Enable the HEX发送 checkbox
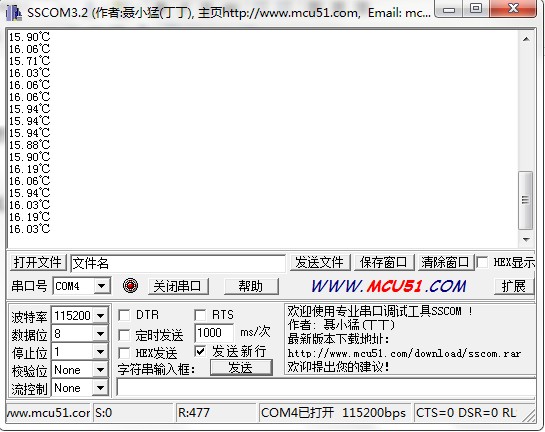This screenshot has width=545, height=432. pyautogui.click(x=124, y=353)
